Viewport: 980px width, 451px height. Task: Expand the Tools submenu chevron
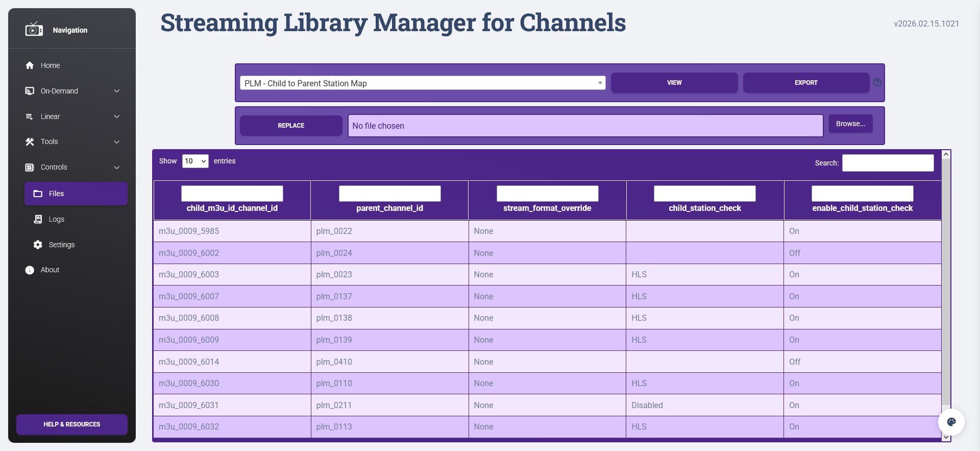pos(117,142)
